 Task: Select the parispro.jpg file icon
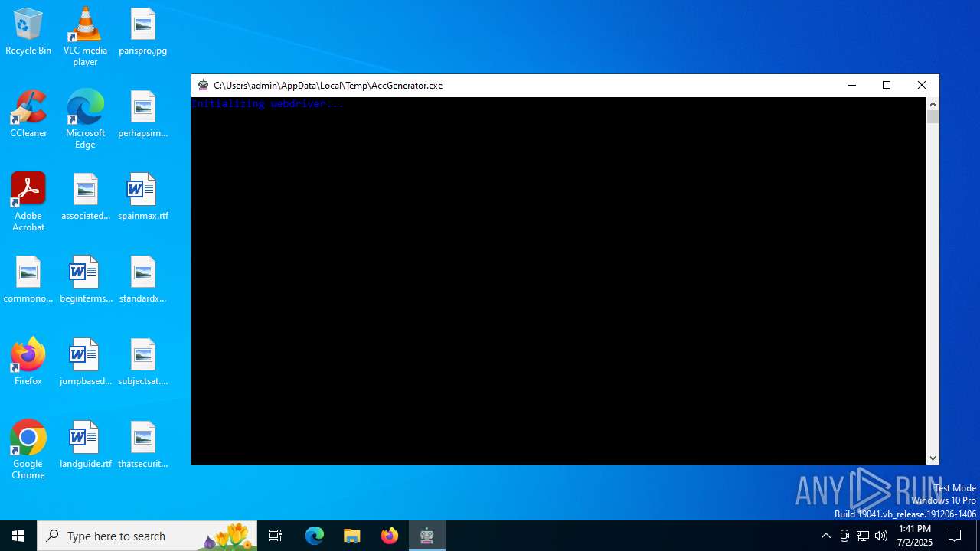[x=142, y=31]
